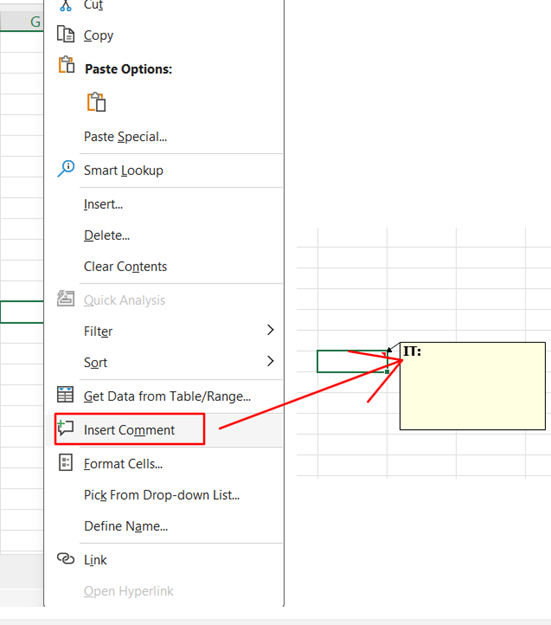Select the green-outlined cell in column G

coord(22,312)
